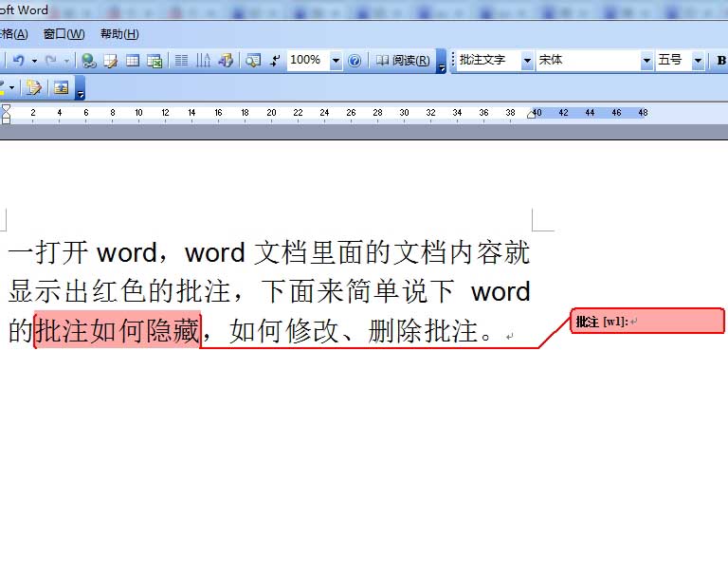Screen dimensions: 728x572
Task: Click the right indent marker on ruler
Action: [531, 115]
